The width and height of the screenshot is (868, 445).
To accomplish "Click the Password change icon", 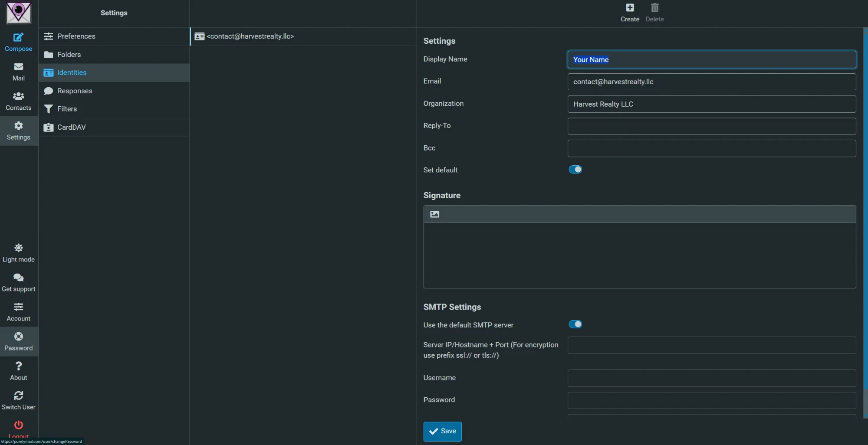I will 18,341.
